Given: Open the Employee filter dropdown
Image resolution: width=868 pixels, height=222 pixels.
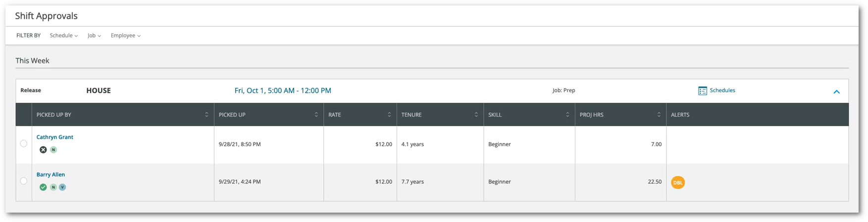Looking at the screenshot, I should point(126,36).
